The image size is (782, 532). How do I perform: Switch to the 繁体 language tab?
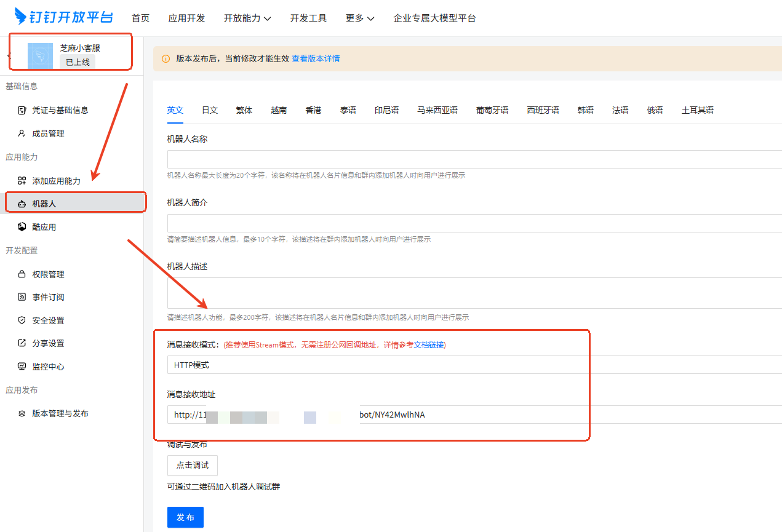pyautogui.click(x=244, y=110)
